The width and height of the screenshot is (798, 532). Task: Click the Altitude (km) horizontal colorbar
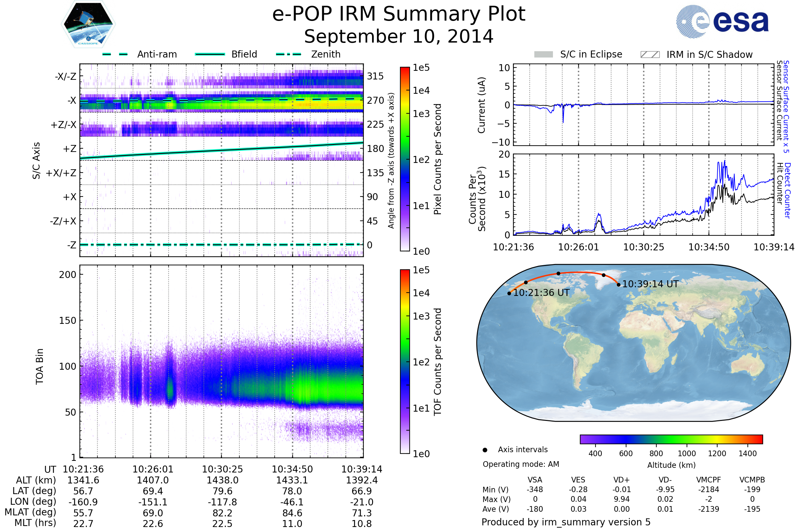click(671, 439)
